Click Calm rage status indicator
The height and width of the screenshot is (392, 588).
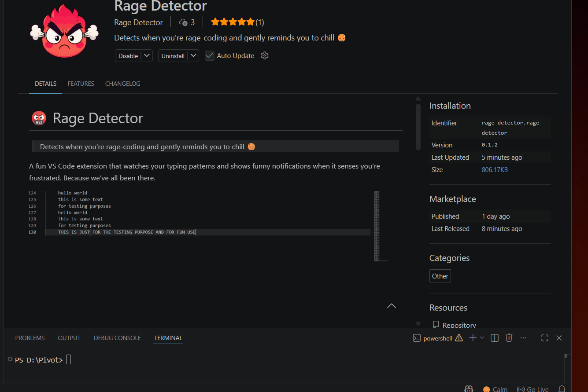point(495,389)
